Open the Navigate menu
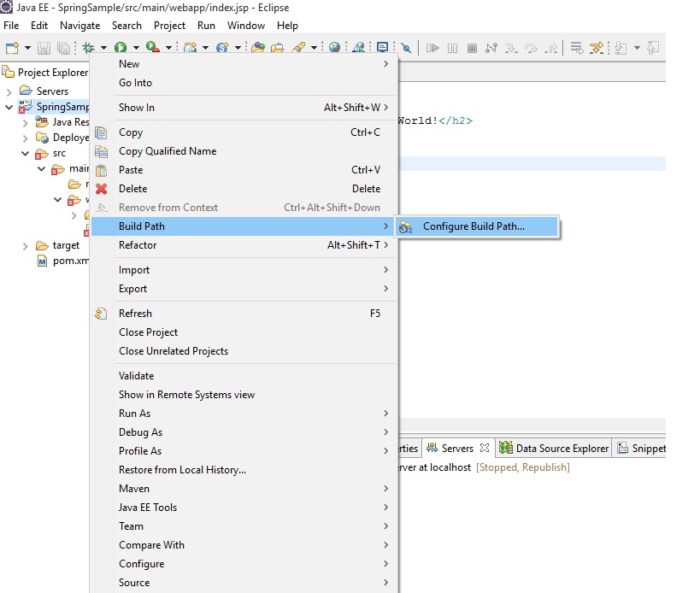 [x=79, y=26]
